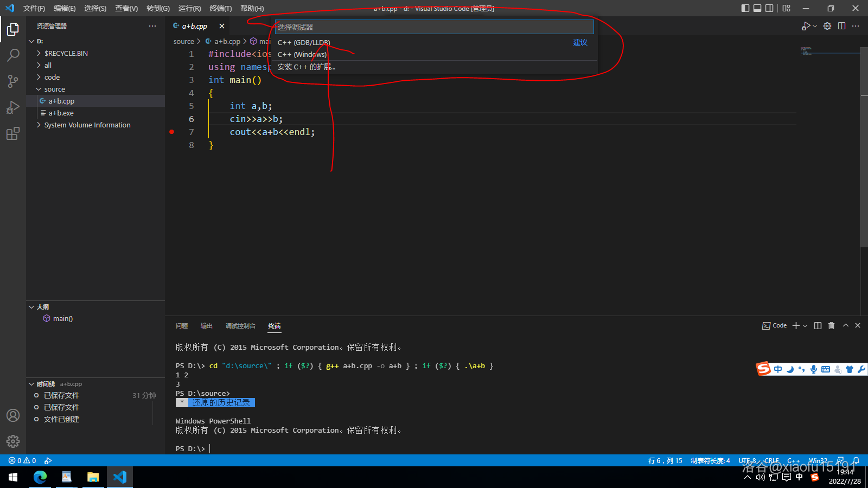This screenshot has height=488, width=868.
Task: Click line and column indicator in status bar
Action: pyautogui.click(x=665, y=460)
